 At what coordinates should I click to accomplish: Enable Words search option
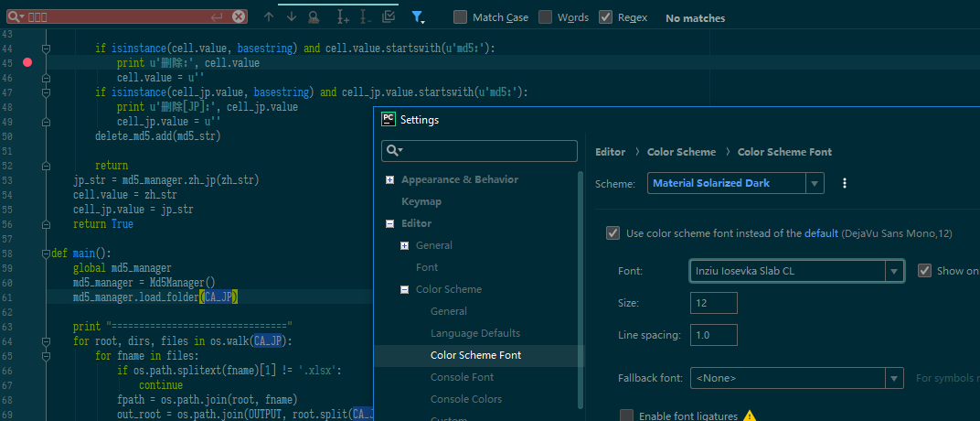coord(545,17)
